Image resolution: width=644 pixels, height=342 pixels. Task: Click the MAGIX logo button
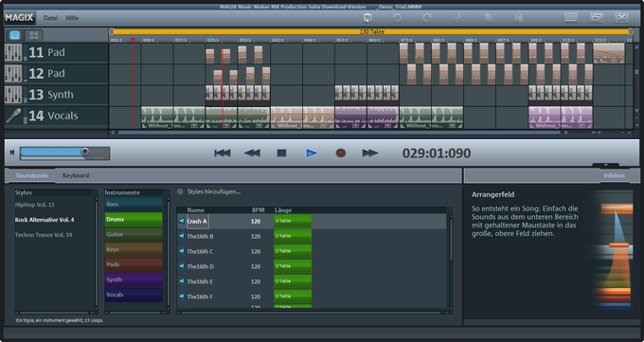(x=19, y=18)
